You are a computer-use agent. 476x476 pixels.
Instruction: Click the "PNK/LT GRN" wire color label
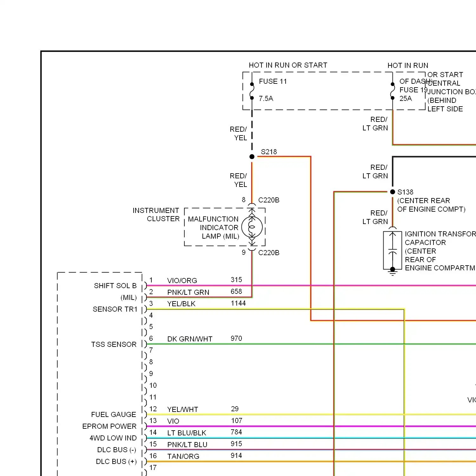pos(188,292)
